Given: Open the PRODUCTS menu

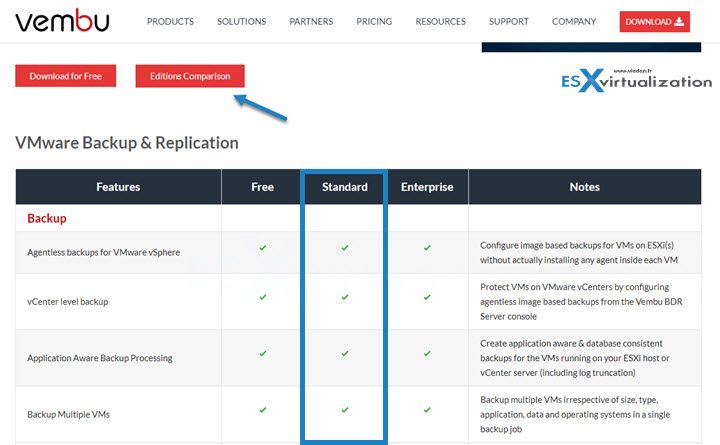Looking at the screenshot, I should click(170, 22).
